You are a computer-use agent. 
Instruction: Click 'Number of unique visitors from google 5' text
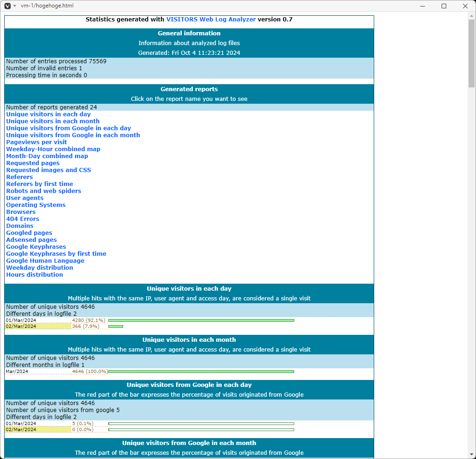(63, 410)
